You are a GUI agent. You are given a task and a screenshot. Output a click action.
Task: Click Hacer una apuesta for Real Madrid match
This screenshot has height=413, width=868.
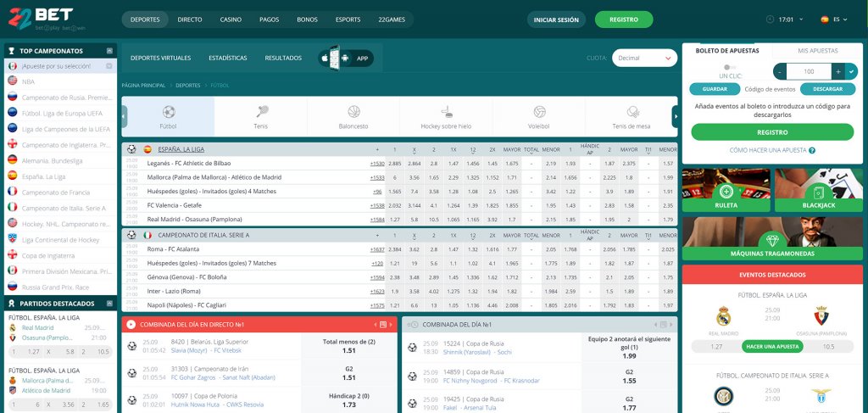(772, 346)
